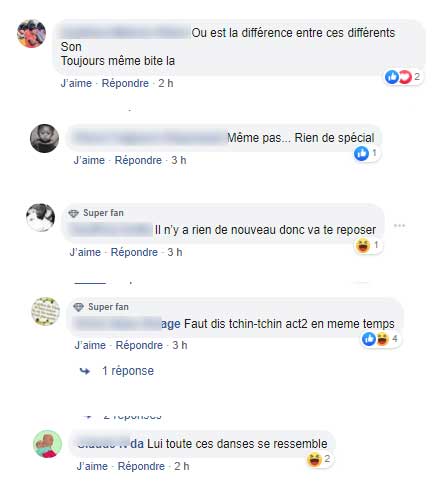Expand the partially hidden '2 réponses' thread

click(x=133, y=416)
